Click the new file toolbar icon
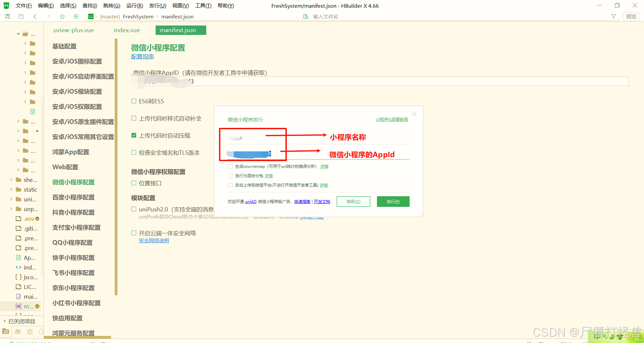The height and width of the screenshot is (343, 644). (7, 16)
